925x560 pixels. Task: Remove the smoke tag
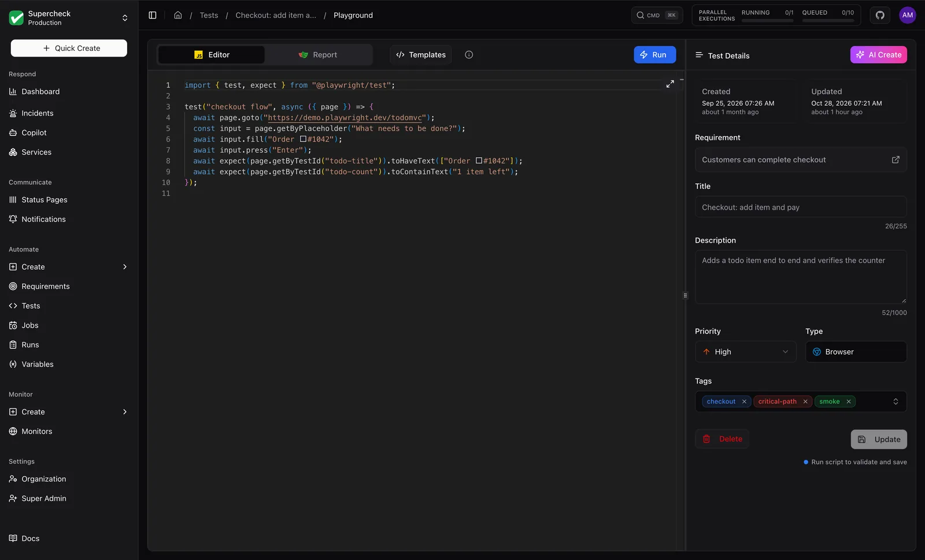click(849, 402)
